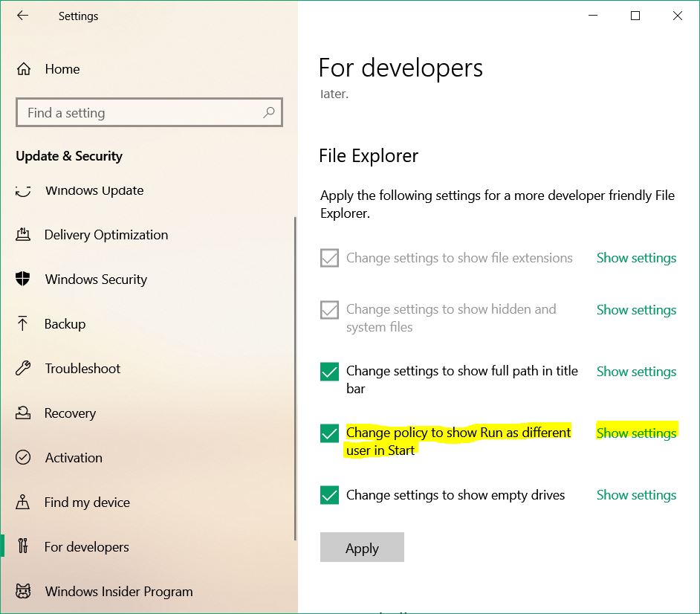
Task: Click the back arrow icon
Action: pyautogui.click(x=23, y=16)
